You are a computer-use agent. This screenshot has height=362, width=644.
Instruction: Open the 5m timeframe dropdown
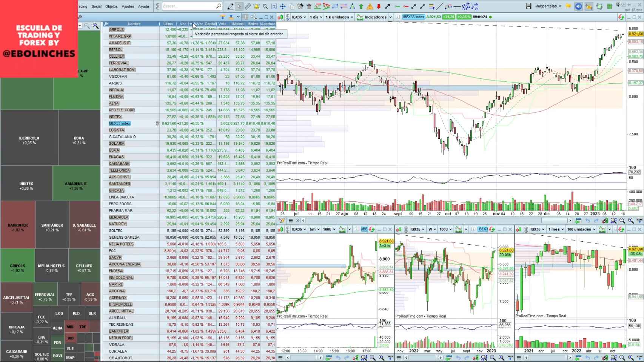314,229
